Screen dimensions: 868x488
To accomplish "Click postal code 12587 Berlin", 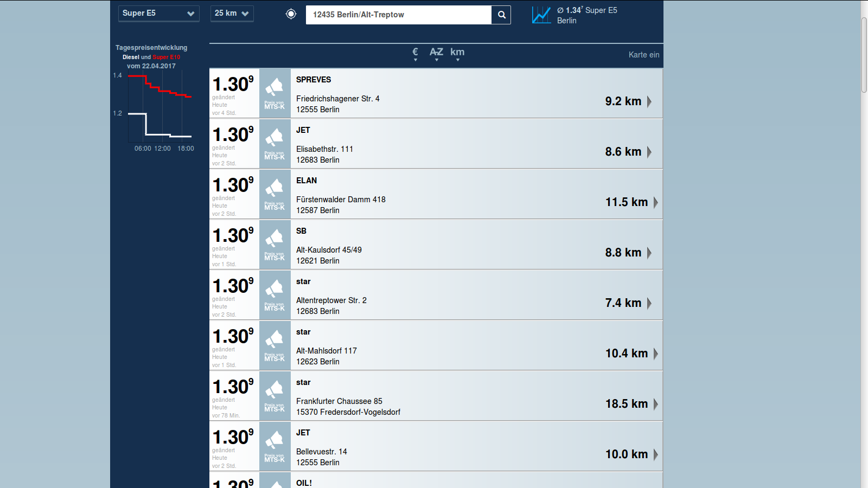I will pyautogui.click(x=318, y=210).
